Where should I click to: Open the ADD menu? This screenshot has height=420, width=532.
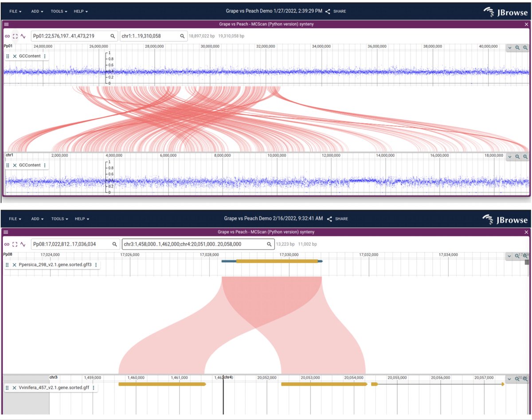pyautogui.click(x=35, y=11)
